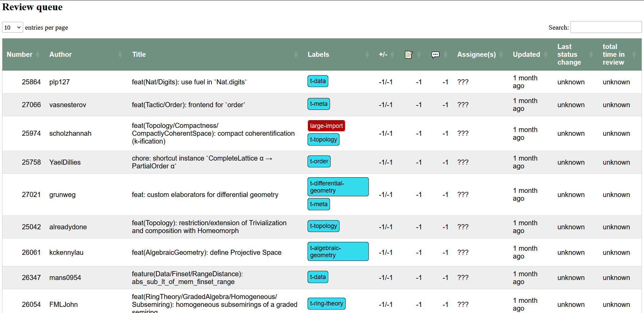This screenshot has width=644, height=313.
Task: Click author name kckennylau
Action: coord(66,252)
